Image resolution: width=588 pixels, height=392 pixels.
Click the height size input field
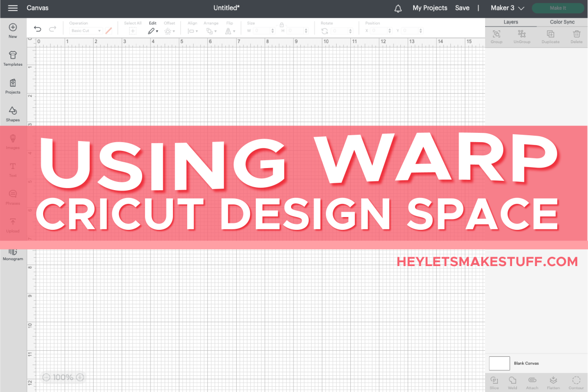pyautogui.click(x=297, y=30)
